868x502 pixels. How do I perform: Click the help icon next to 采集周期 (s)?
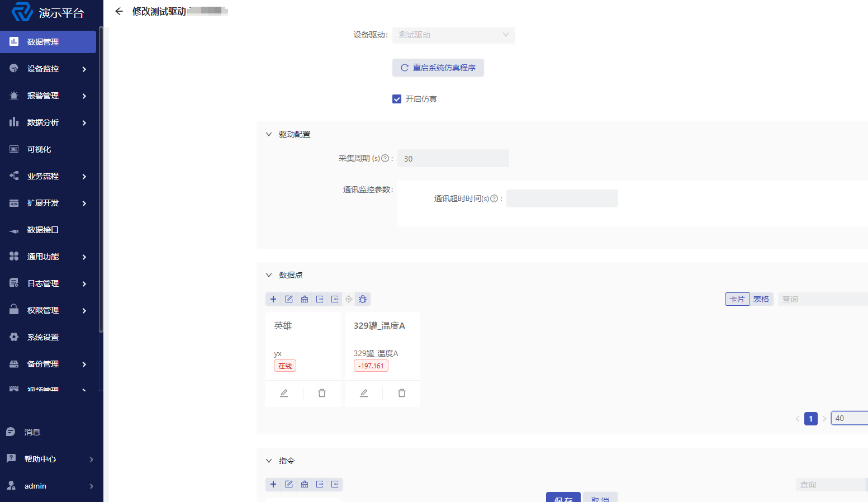pos(385,158)
